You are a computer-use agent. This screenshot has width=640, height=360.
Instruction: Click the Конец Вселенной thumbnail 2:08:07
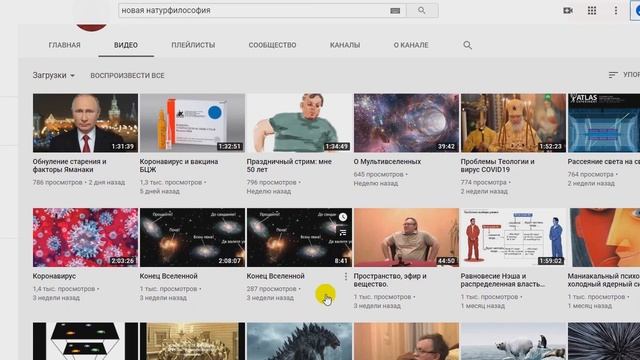pyautogui.click(x=192, y=238)
